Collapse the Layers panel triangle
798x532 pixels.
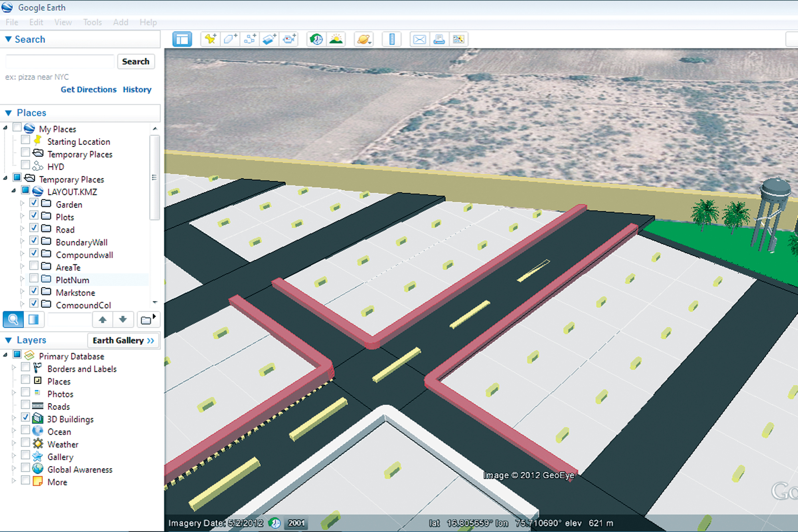[x=8, y=340]
